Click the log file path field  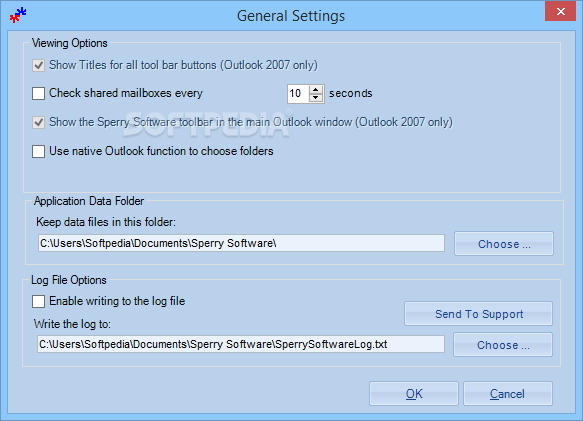[241, 344]
